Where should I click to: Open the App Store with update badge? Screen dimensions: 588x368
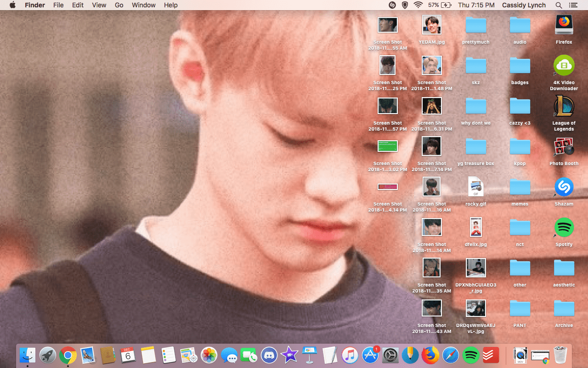coord(370,355)
